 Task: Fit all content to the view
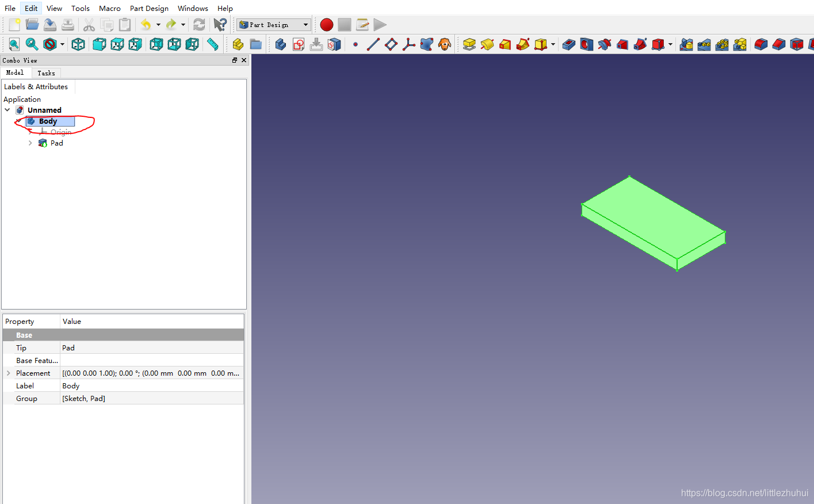pyautogui.click(x=14, y=44)
